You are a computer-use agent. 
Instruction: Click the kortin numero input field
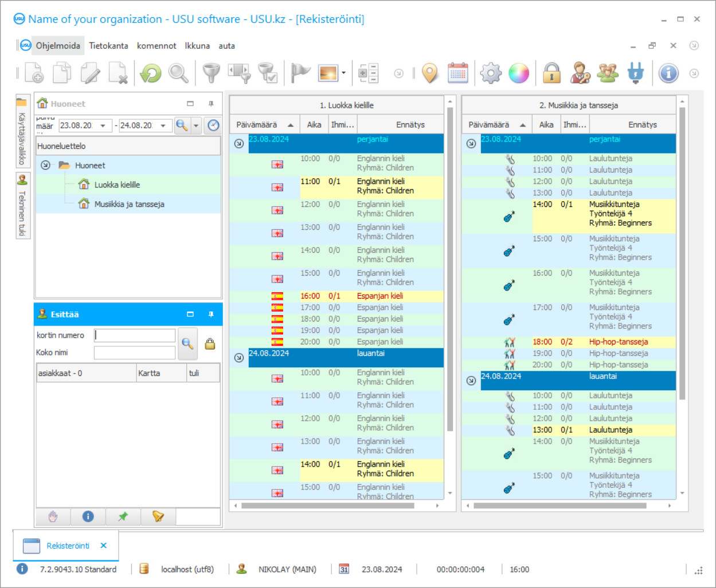(135, 335)
